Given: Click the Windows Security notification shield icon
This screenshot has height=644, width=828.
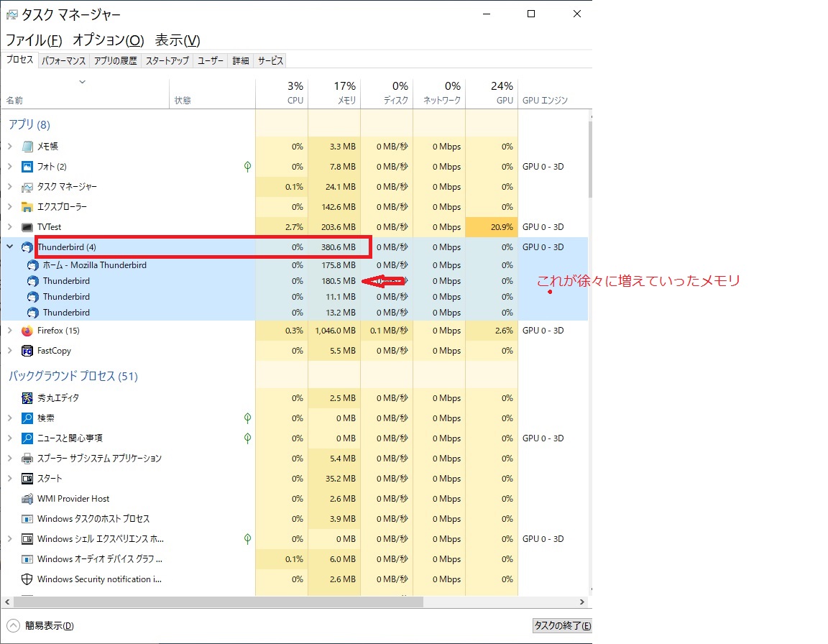Looking at the screenshot, I should [27, 579].
